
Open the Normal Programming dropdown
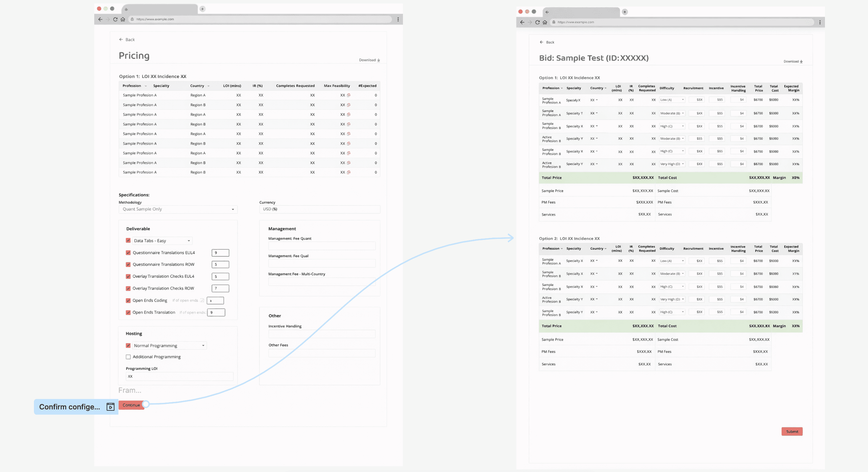coord(169,346)
